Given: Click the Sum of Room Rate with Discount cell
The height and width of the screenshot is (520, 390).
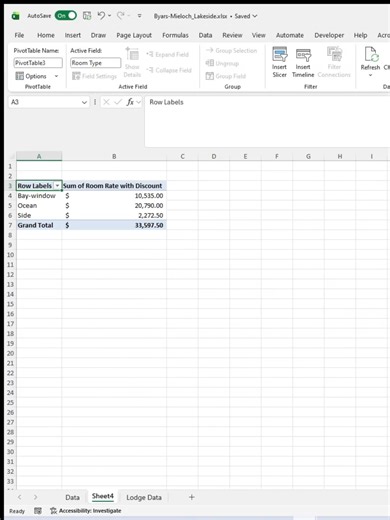Looking at the screenshot, I should point(114,186).
